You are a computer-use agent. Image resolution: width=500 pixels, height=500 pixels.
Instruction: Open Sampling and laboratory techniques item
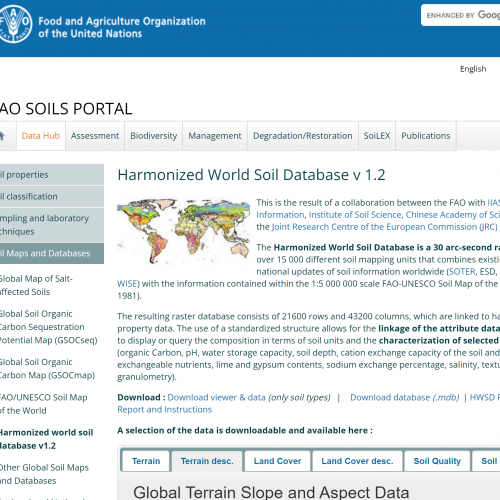(52, 225)
